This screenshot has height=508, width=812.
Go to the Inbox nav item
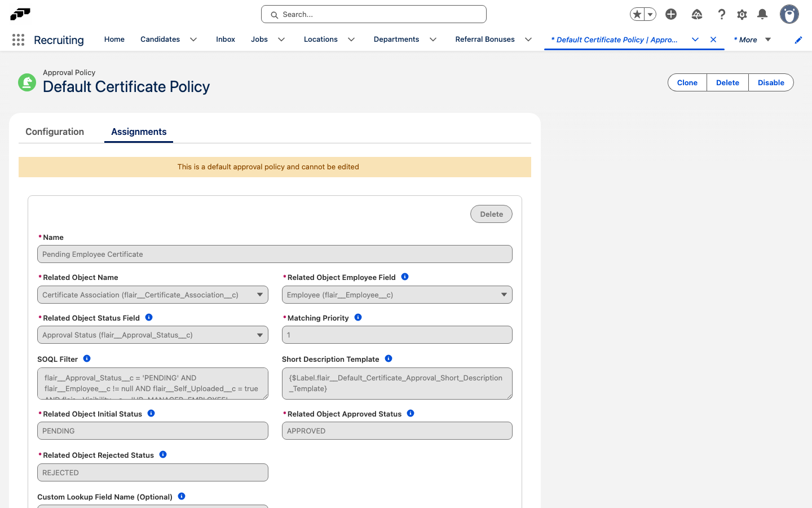(x=226, y=40)
